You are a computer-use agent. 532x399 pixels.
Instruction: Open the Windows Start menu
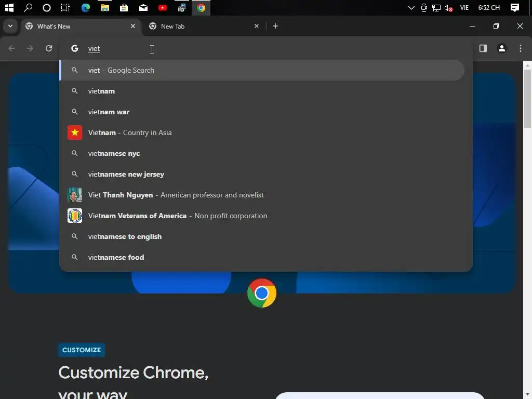pyautogui.click(x=9, y=7)
